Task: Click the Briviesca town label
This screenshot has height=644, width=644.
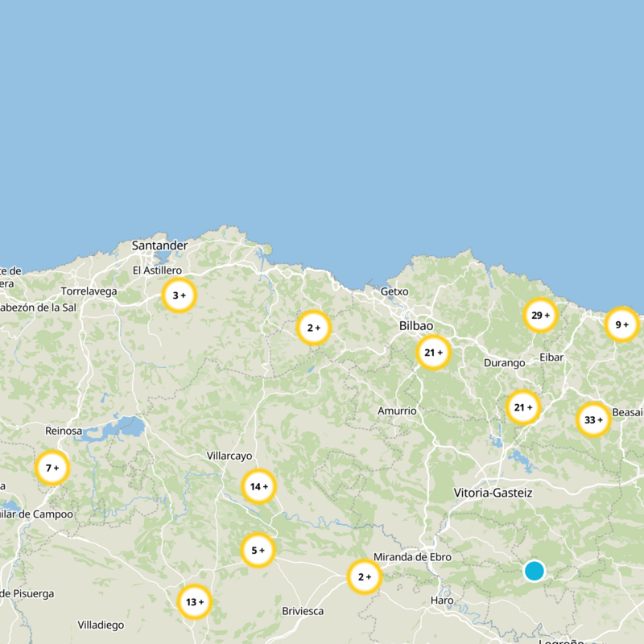Action: 303,611
